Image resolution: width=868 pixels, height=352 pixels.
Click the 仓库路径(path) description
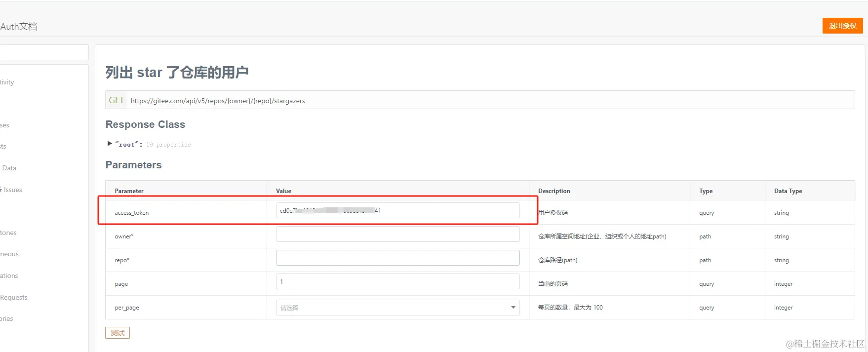tap(557, 260)
